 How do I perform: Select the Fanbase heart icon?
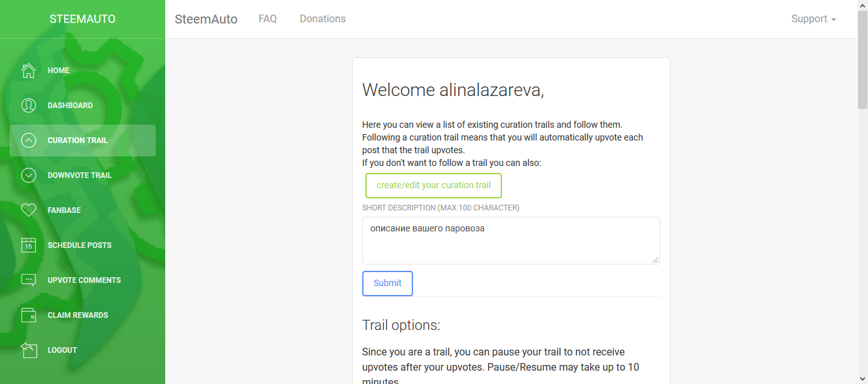pyautogui.click(x=29, y=210)
